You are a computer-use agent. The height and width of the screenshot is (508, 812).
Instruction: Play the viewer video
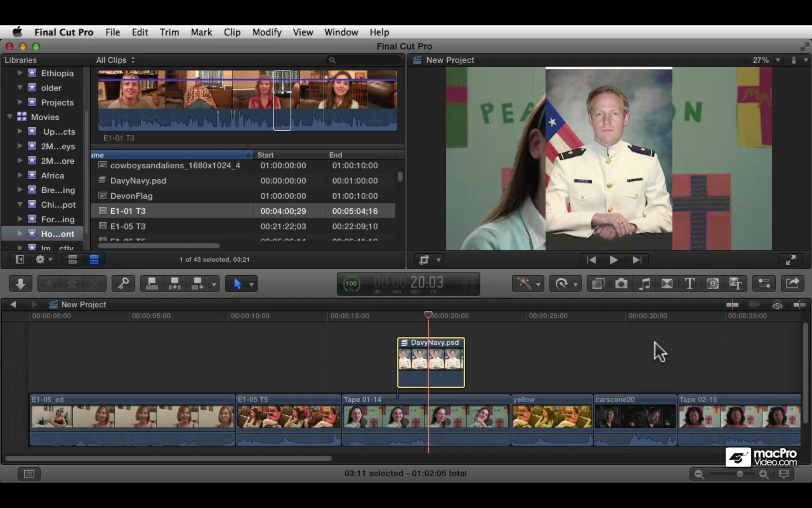tap(614, 260)
